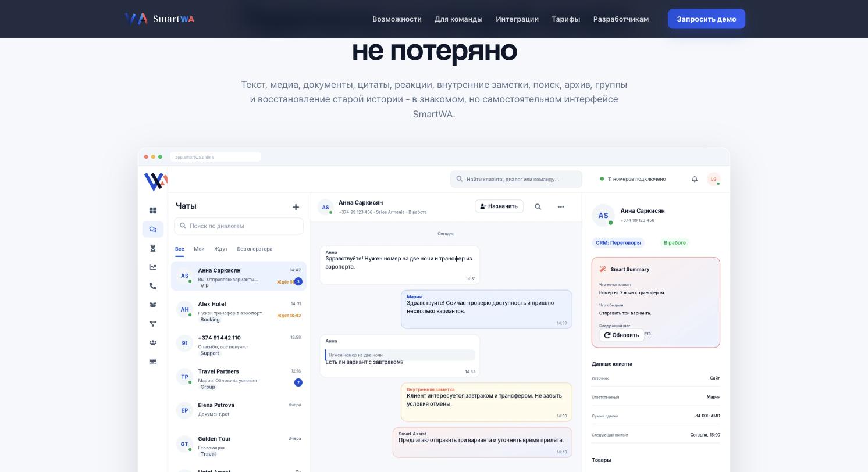Click the Ответственный value Мария
This screenshot has width=868, height=472.
(x=713, y=397)
